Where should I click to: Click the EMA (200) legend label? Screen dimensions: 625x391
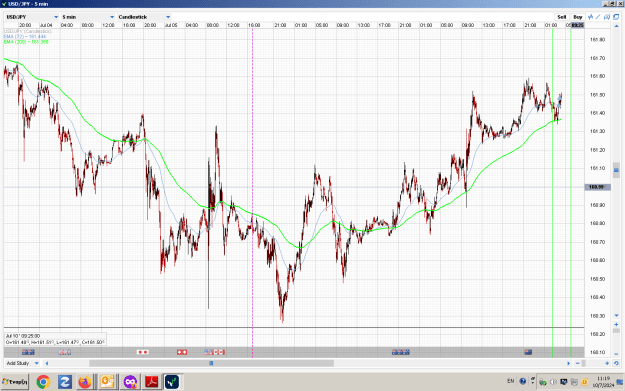tap(26, 41)
